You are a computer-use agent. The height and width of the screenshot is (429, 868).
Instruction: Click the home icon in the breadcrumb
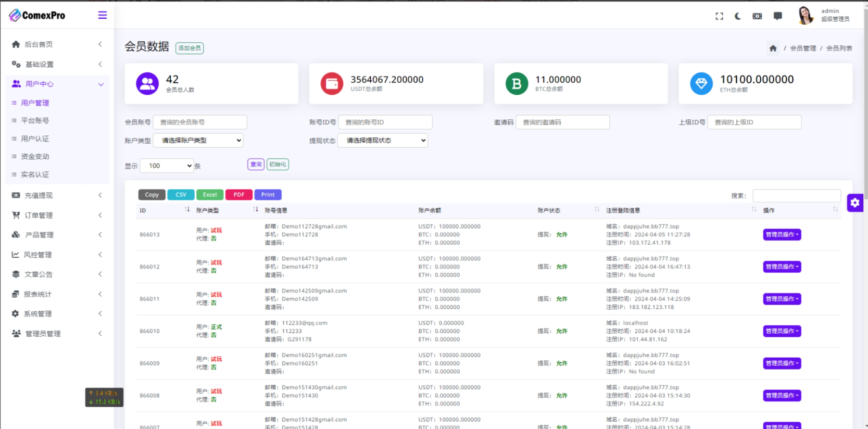pos(773,48)
